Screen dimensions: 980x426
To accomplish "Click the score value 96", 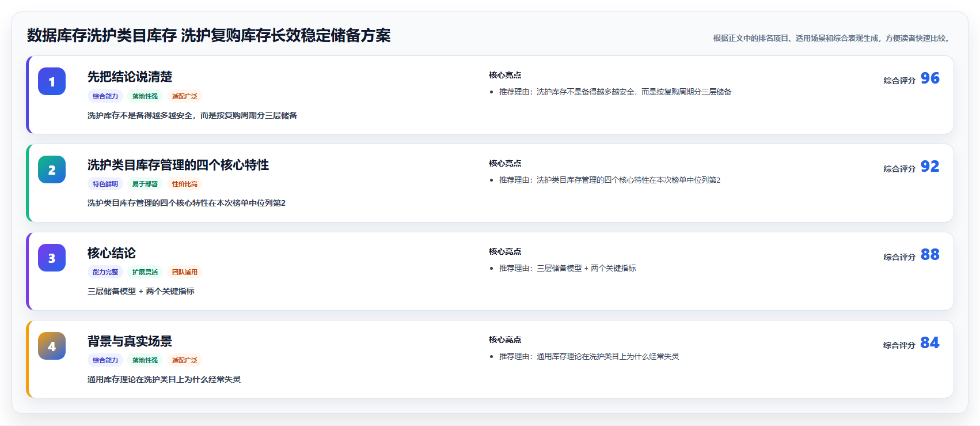I will [x=930, y=78].
